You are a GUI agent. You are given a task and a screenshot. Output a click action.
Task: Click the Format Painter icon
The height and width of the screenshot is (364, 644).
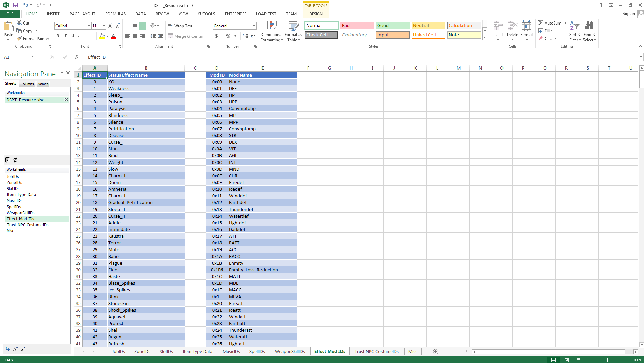click(x=19, y=39)
